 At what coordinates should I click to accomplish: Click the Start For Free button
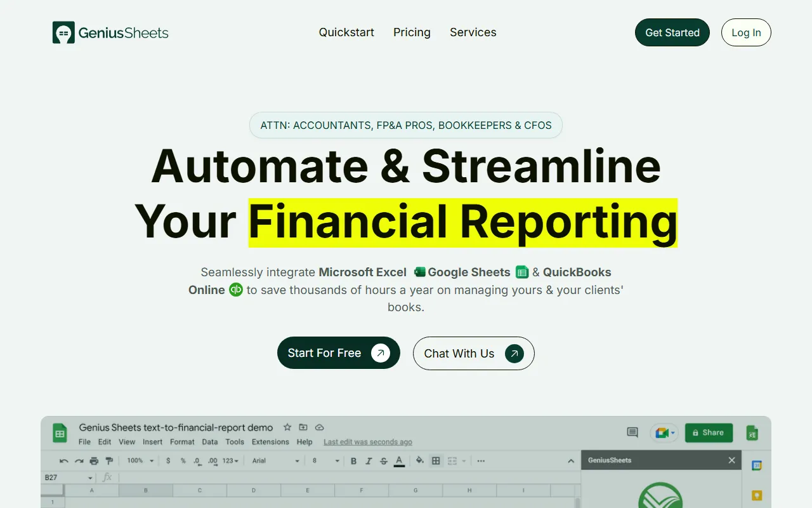(x=338, y=353)
